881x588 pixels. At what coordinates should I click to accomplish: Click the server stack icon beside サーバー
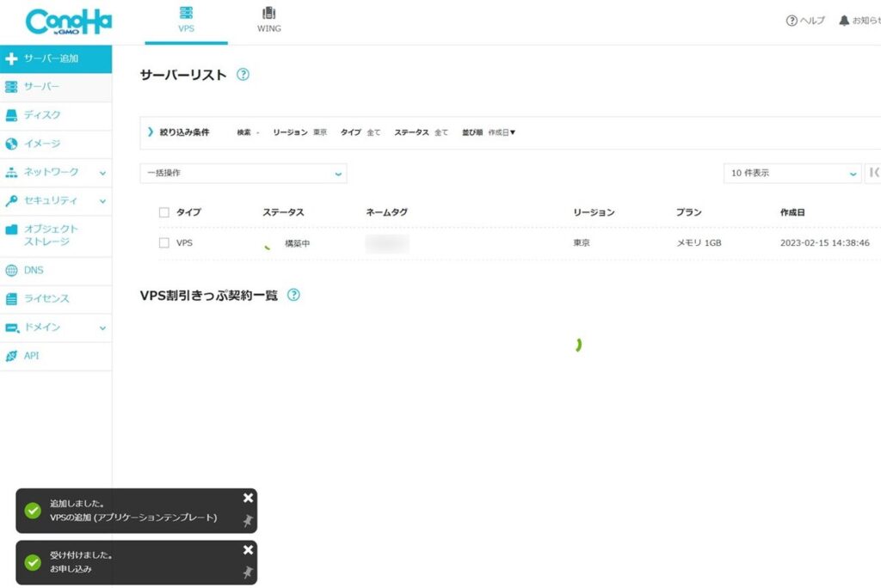click(x=11, y=87)
